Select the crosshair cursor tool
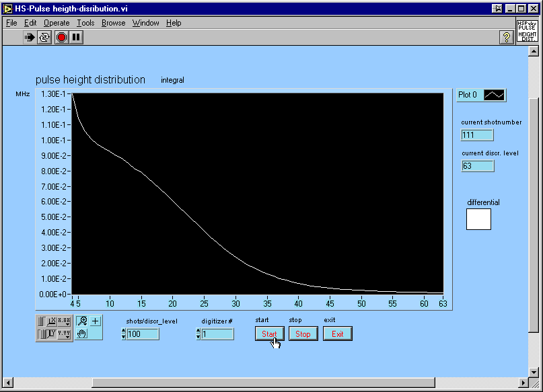 point(96,321)
